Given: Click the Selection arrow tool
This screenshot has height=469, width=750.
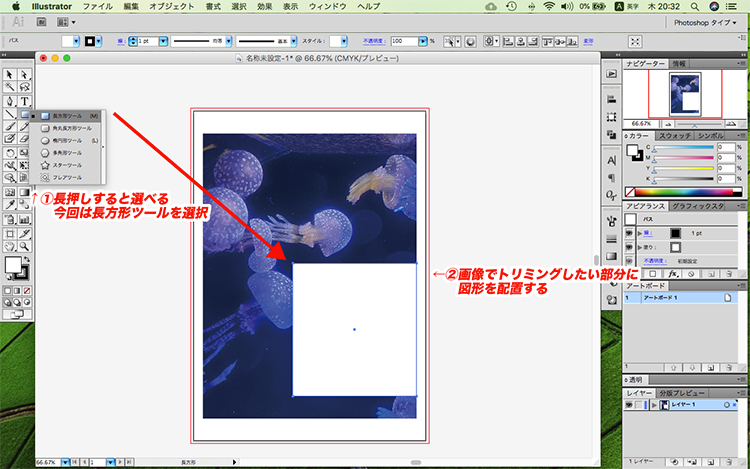Looking at the screenshot, I should [9, 75].
